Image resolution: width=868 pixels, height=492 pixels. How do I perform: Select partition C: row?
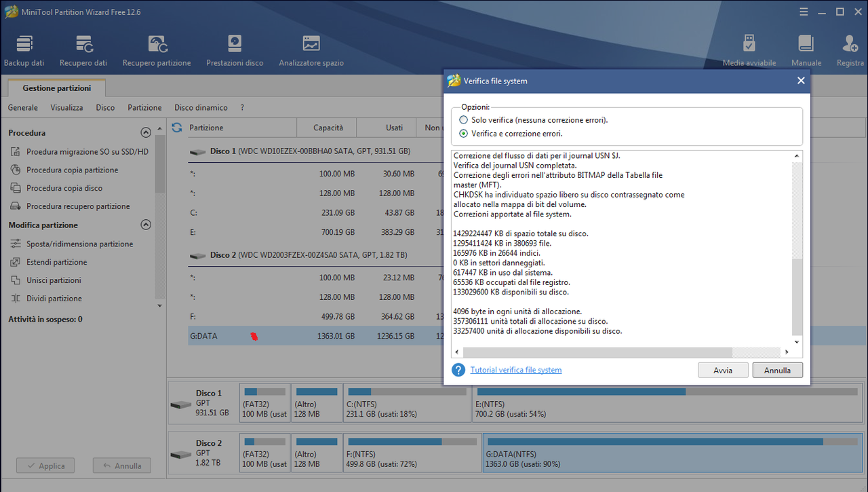point(316,213)
